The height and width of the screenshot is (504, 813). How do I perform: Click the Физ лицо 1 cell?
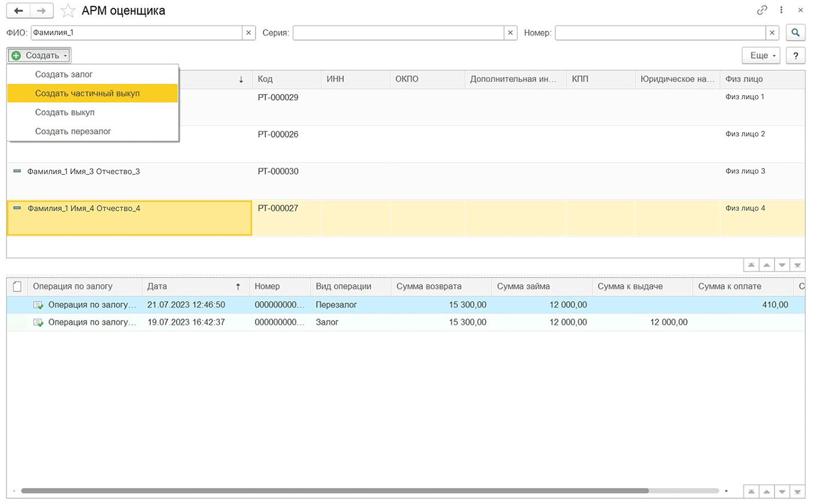click(762, 107)
